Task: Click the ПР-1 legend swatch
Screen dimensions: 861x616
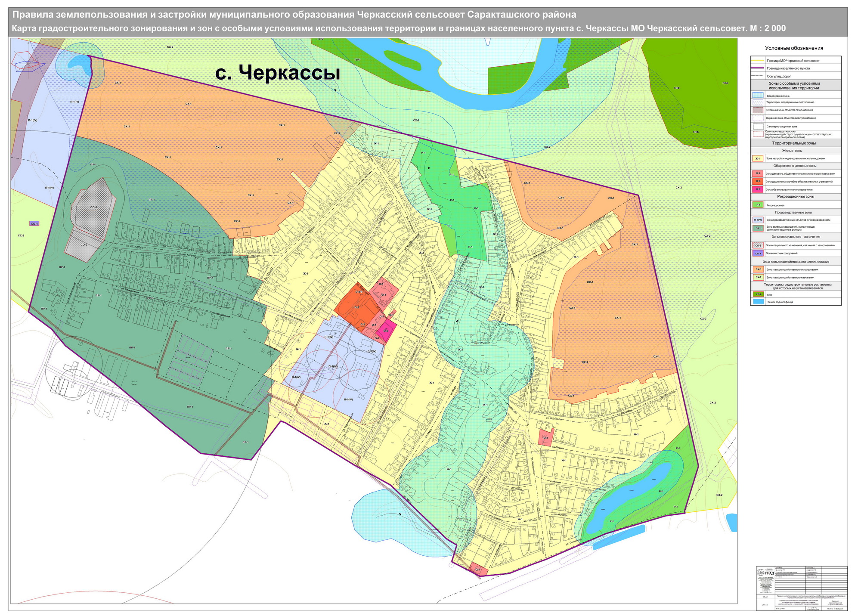Action: 758,229
